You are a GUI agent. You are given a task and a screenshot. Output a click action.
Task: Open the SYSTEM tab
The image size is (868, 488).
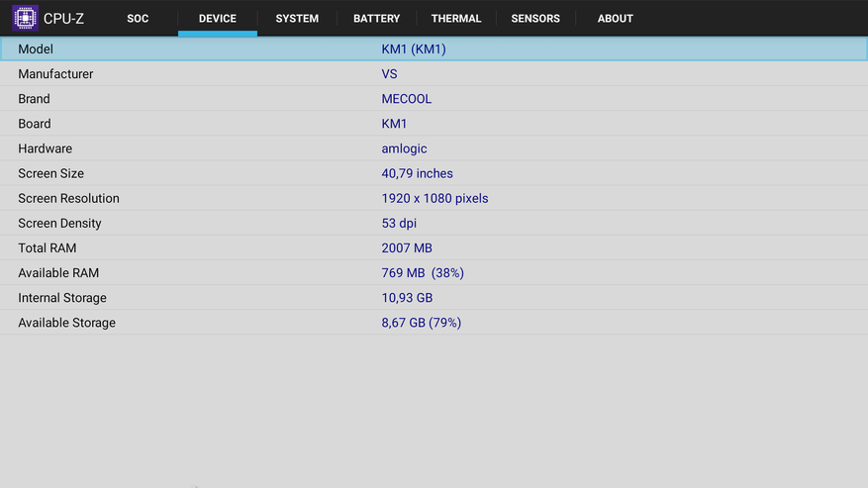(297, 18)
